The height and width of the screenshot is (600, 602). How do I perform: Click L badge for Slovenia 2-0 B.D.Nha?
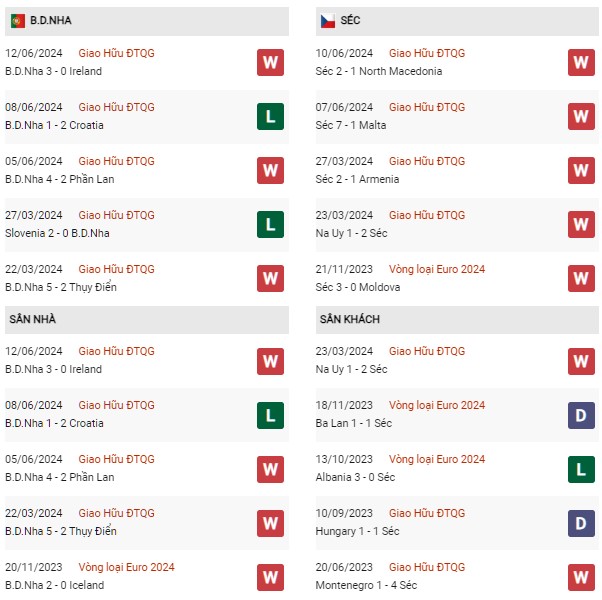[270, 225]
